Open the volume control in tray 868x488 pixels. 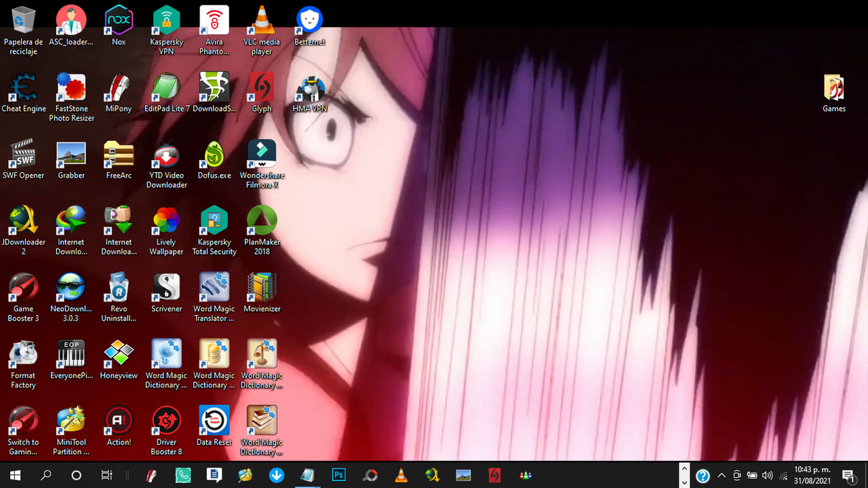pos(767,475)
